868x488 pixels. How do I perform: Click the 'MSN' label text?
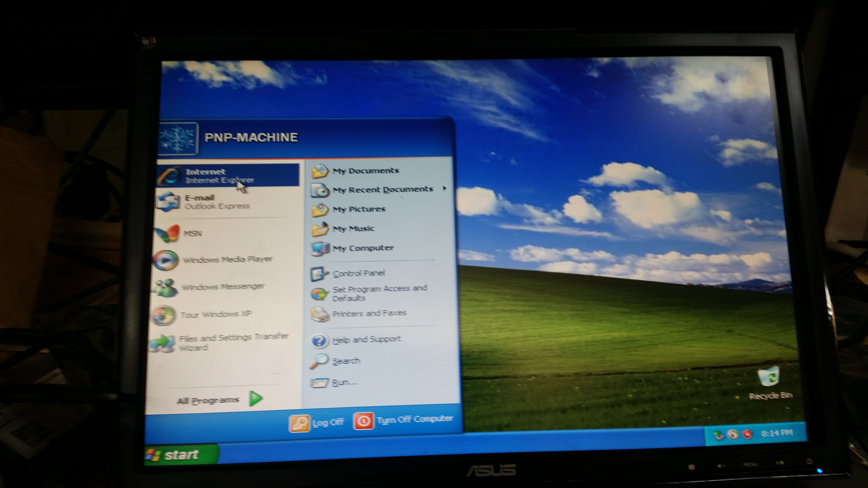[x=193, y=233]
